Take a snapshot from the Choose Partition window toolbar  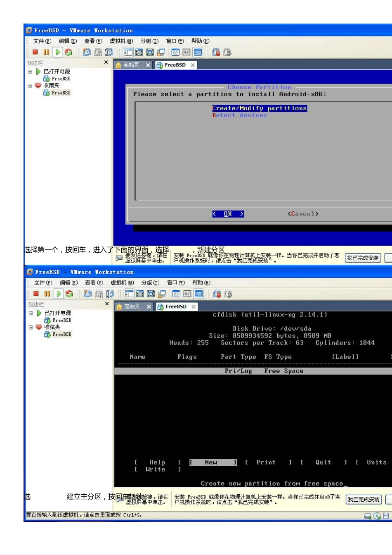pyautogui.click(x=87, y=52)
